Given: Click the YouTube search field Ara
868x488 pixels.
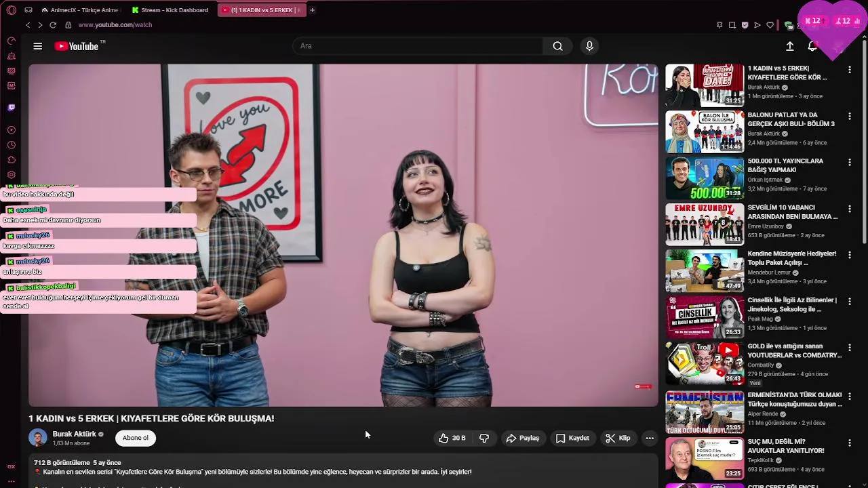Looking at the screenshot, I should 418,46.
